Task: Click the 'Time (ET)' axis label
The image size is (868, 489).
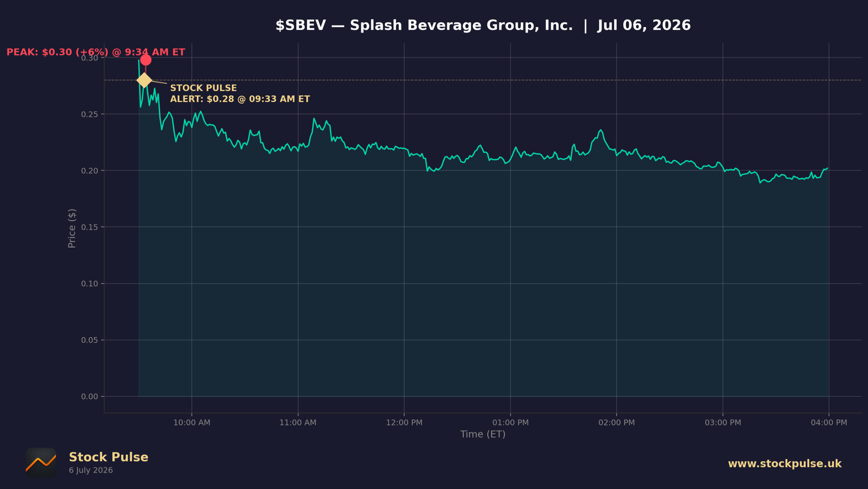Action: coord(483,434)
